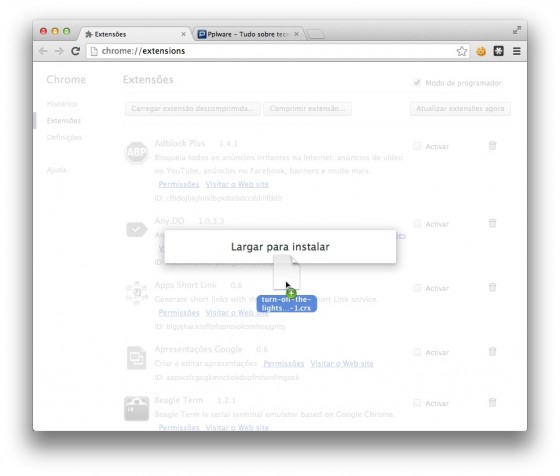Click the Apps Short Link extension name
The width and height of the screenshot is (560, 476).
coord(185,285)
